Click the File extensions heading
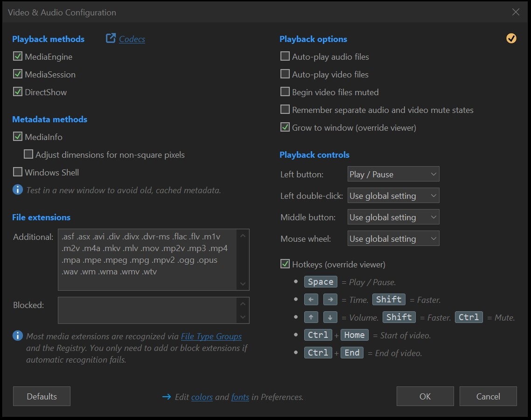Image resolution: width=531 pixels, height=420 pixels. (42, 217)
